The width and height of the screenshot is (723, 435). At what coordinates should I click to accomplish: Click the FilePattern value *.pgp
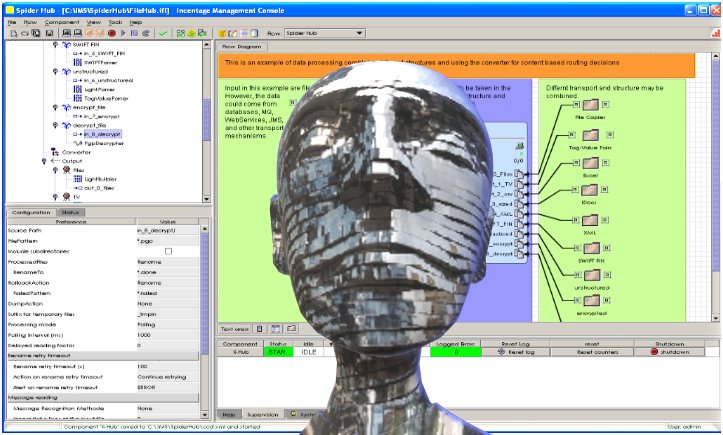(168, 241)
